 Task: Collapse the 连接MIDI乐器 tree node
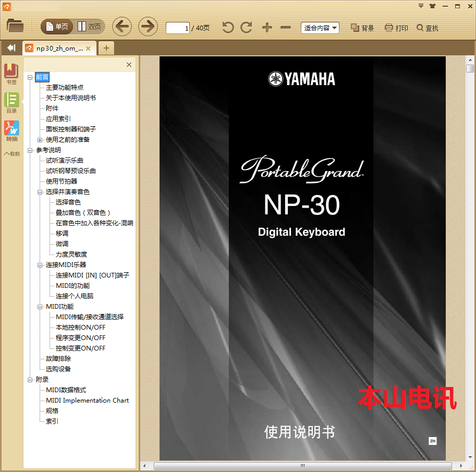click(x=40, y=265)
